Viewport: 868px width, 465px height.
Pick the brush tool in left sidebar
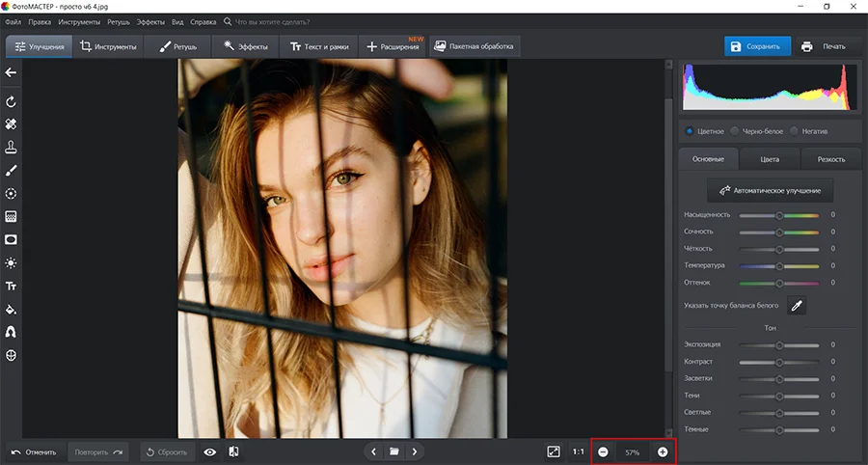[x=12, y=171]
